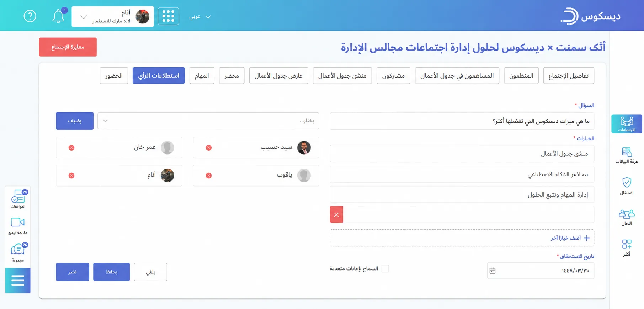
Task: Open the help question mark icon
Action: coord(30,16)
